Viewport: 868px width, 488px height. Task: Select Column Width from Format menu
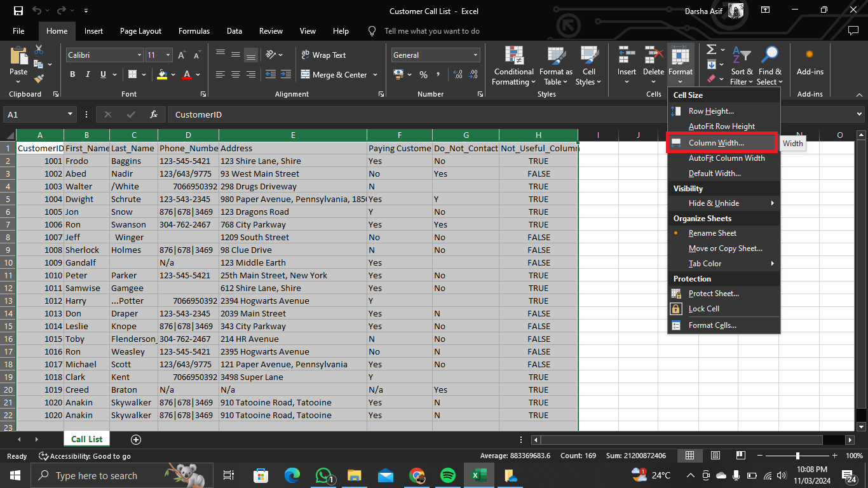coord(716,143)
